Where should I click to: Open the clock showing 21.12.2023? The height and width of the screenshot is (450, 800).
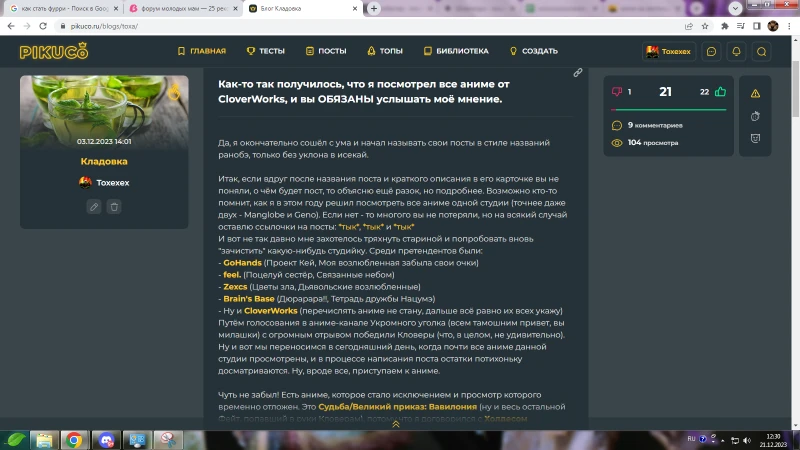pos(773,440)
